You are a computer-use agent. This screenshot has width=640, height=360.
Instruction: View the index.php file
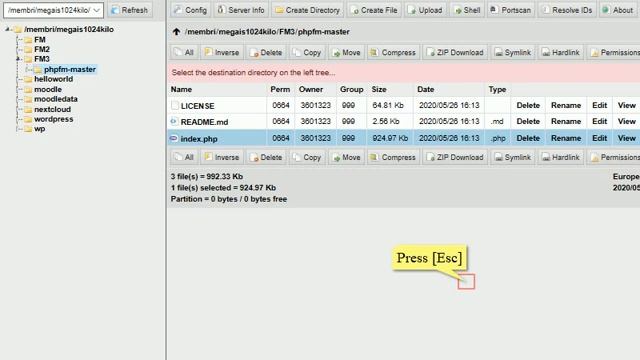pos(626,138)
